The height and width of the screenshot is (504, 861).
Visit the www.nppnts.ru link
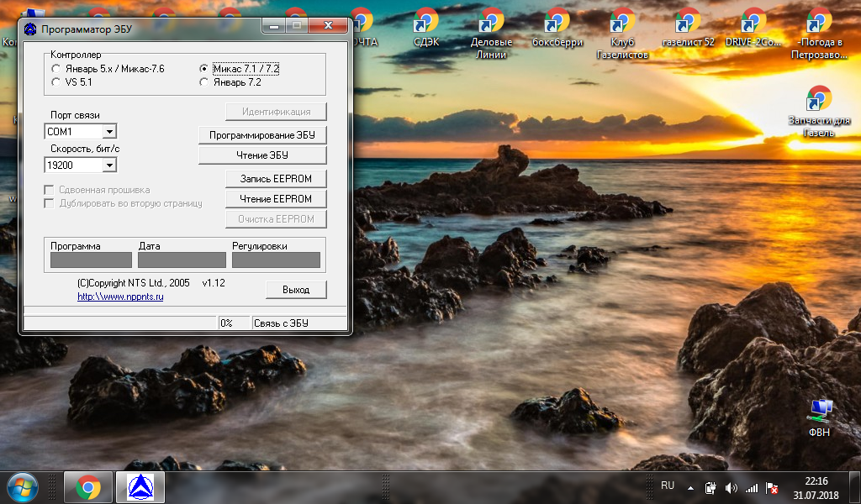pyautogui.click(x=120, y=297)
